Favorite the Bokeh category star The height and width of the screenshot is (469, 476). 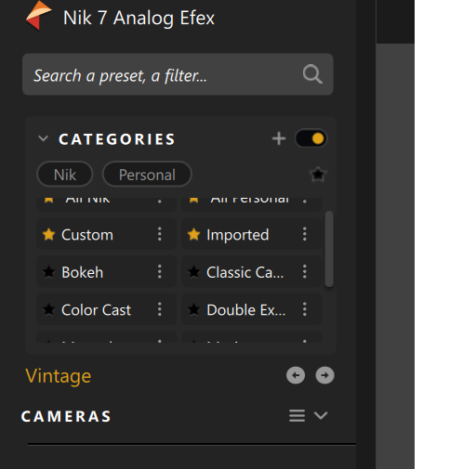48,272
